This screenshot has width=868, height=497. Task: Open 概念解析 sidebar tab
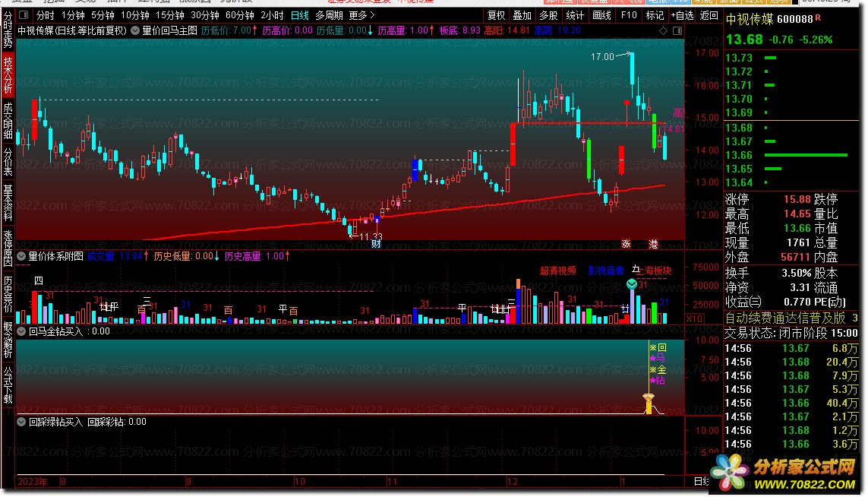pyautogui.click(x=8, y=340)
